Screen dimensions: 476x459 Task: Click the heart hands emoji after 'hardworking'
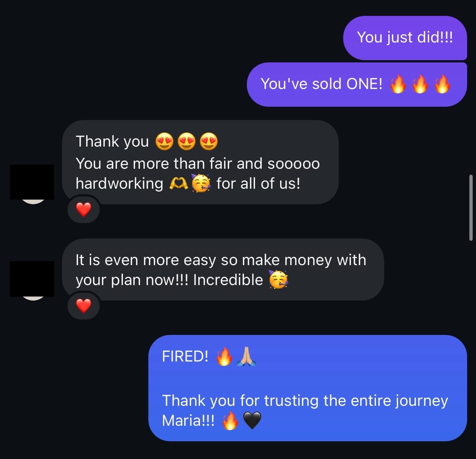[179, 184]
